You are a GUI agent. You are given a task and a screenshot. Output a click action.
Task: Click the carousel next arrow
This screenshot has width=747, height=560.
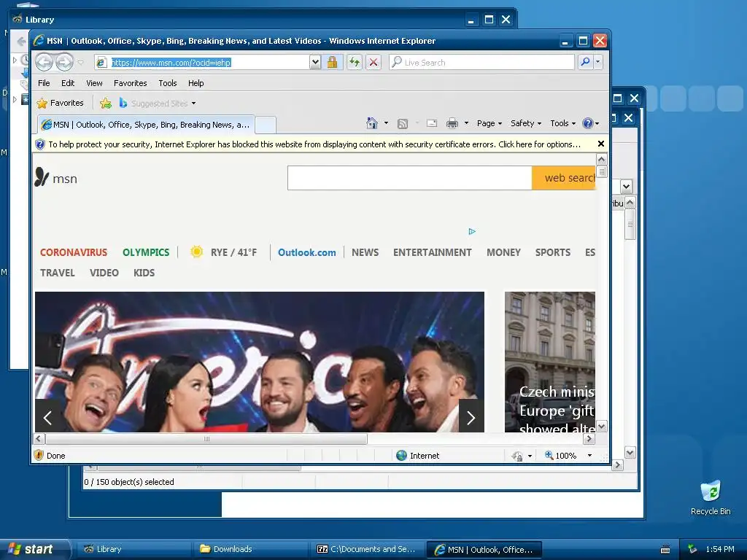[471, 416]
